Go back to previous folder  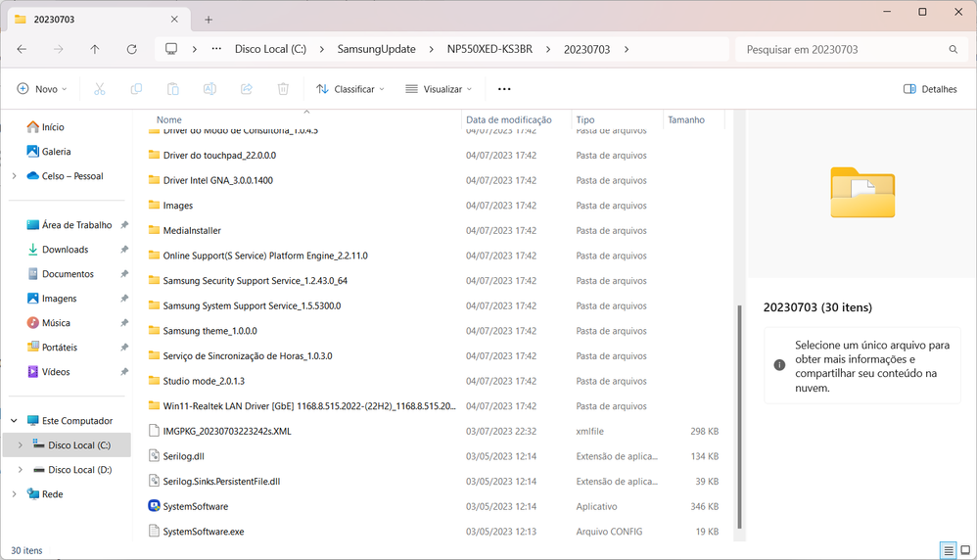tap(22, 49)
